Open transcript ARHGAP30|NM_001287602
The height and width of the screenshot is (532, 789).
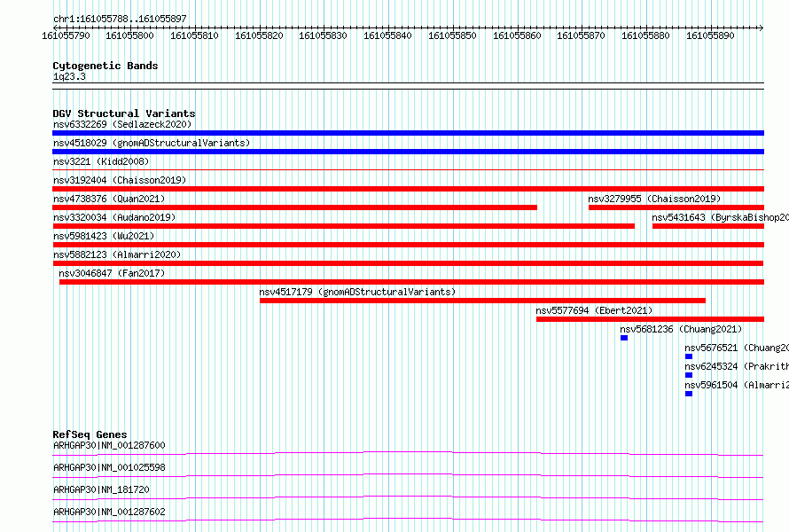(x=109, y=512)
